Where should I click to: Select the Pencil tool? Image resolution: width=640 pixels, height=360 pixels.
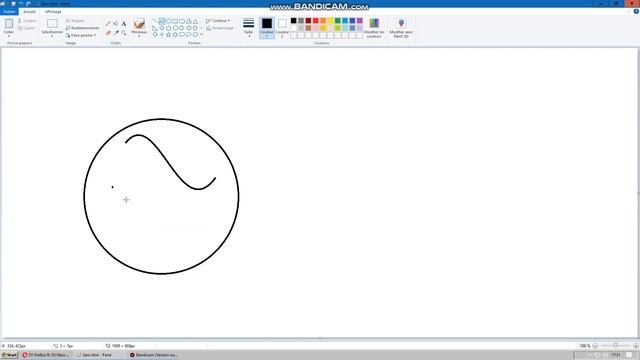pos(108,24)
